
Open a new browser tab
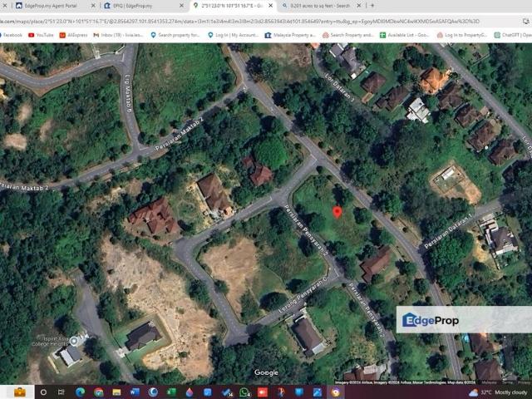(372, 6)
